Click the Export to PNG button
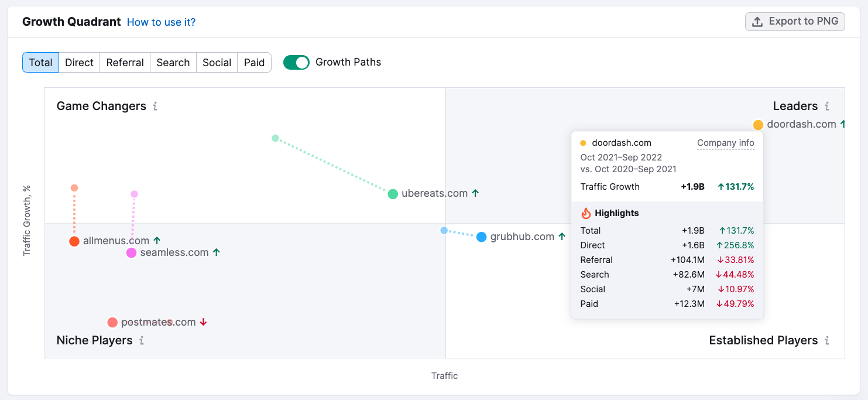The height and width of the screenshot is (400, 868). coord(795,22)
